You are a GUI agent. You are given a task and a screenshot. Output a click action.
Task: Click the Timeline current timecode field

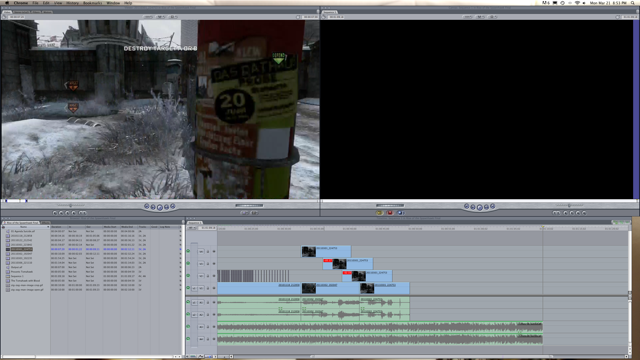click(207, 228)
